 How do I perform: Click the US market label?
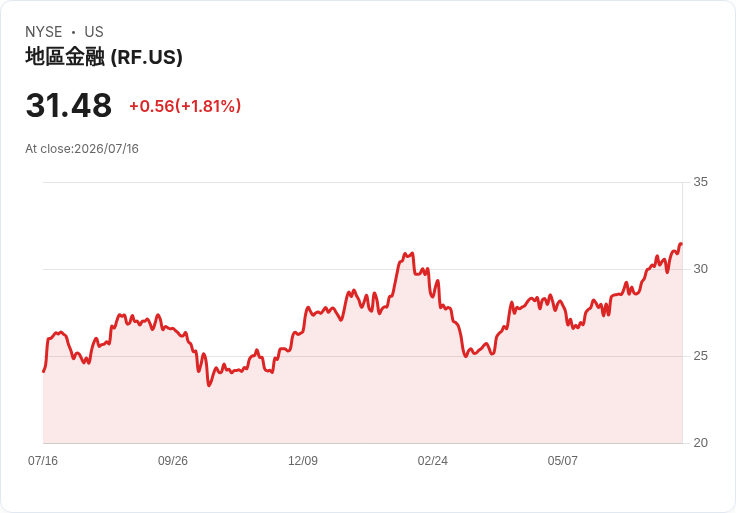pos(94,32)
